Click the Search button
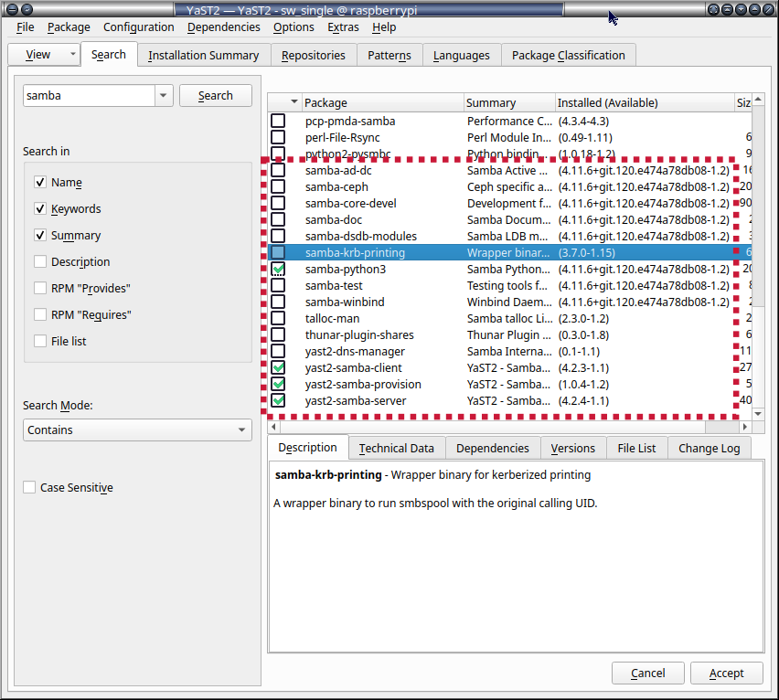 [x=215, y=96]
